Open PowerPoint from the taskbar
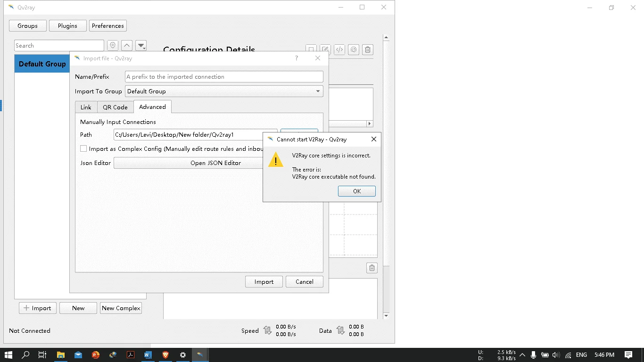 coord(96,355)
